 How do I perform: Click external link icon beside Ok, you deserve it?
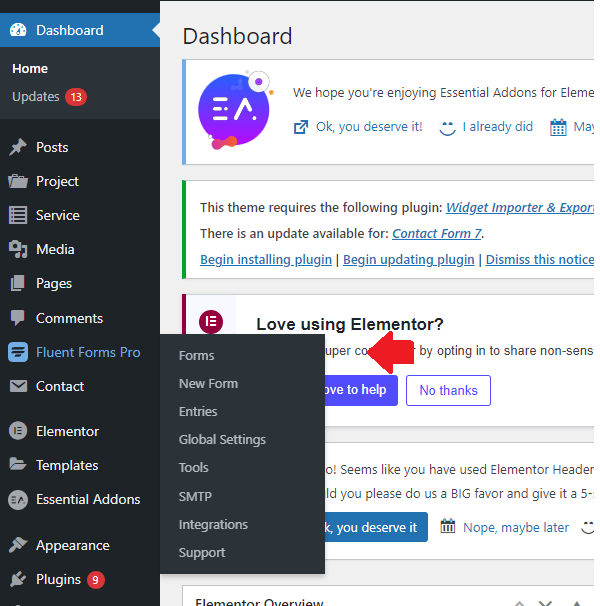[301, 127]
